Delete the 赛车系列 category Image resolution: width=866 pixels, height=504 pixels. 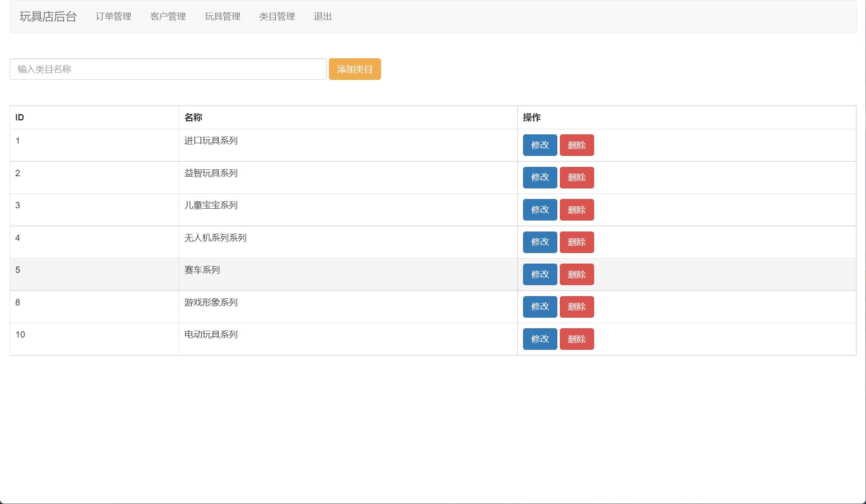click(577, 274)
